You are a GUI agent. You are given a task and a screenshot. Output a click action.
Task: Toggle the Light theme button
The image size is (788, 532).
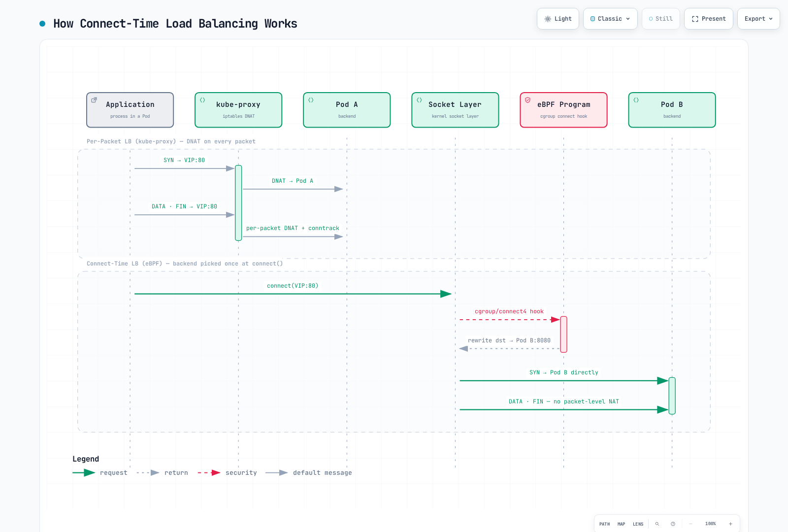pyautogui.click(x=558, y=19)
